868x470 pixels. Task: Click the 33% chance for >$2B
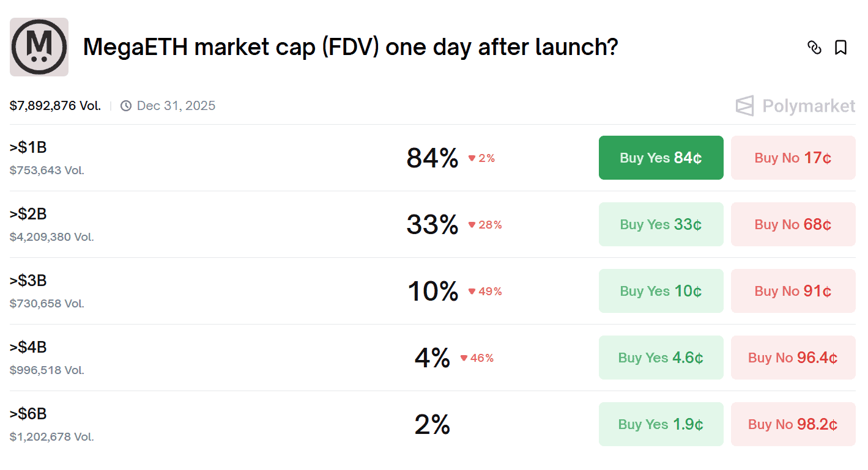pos(432,225)
